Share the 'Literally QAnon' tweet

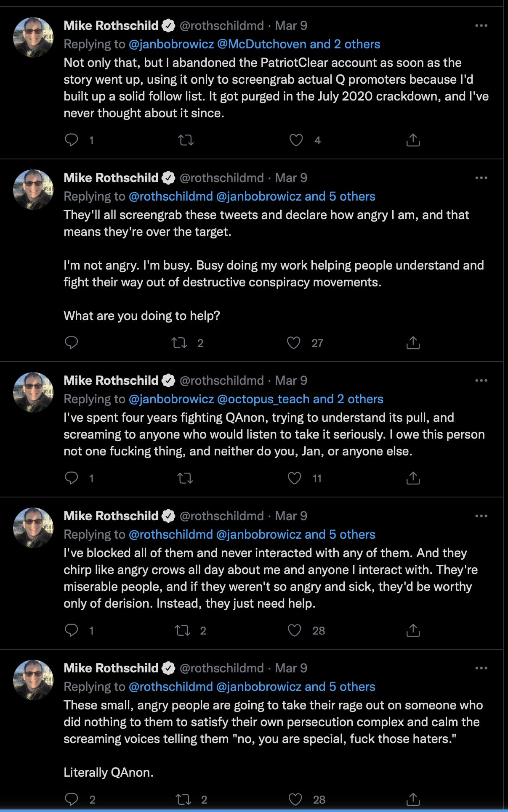(413, 799)
